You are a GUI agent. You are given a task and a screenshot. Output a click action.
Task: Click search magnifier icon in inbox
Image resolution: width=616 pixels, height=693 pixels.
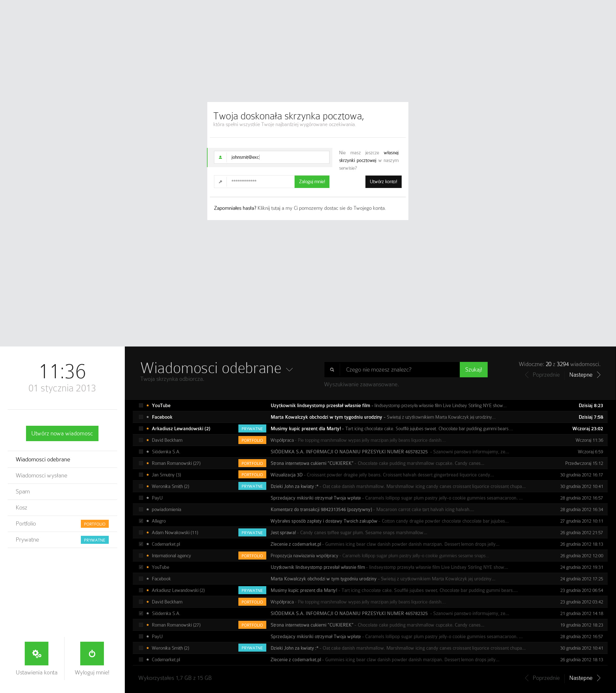click(332, 369)
